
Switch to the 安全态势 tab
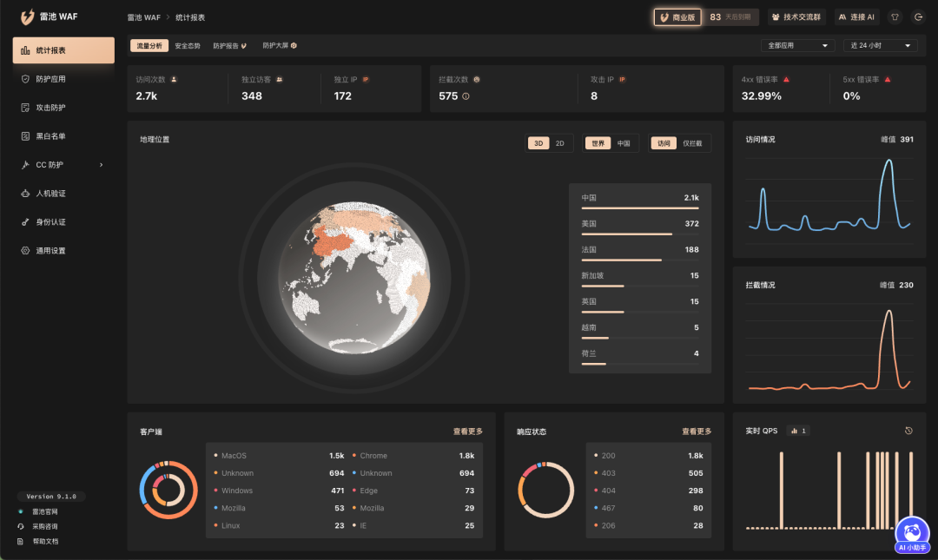click(188, 45)
